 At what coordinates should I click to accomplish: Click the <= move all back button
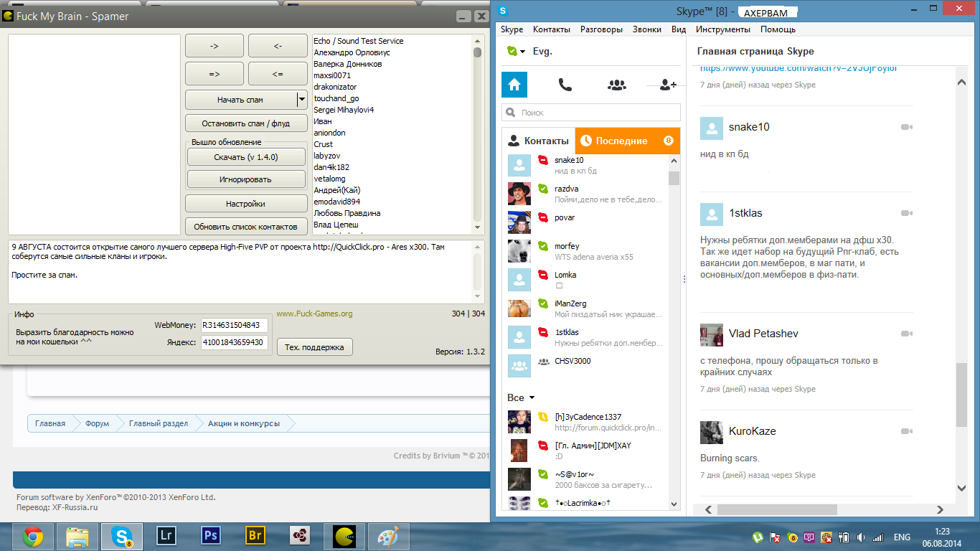point(278,74)
